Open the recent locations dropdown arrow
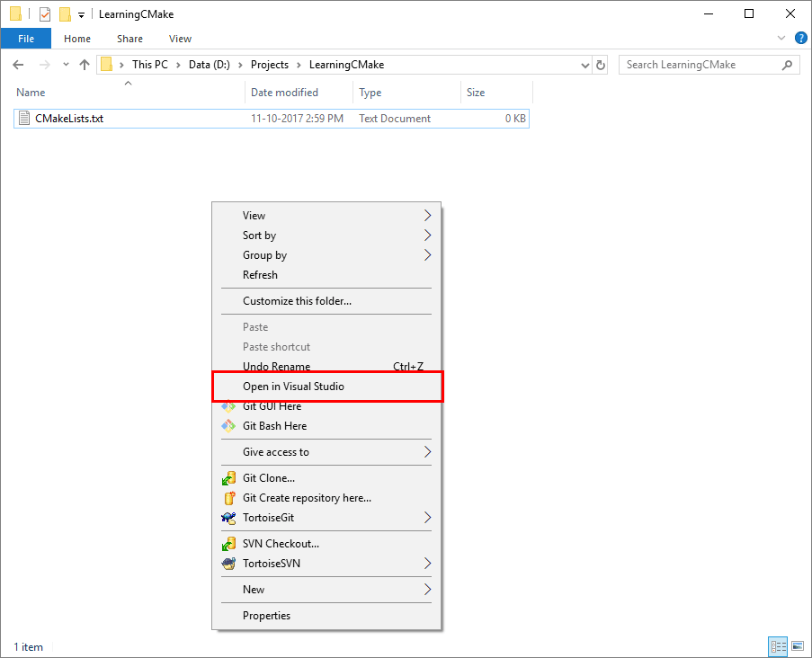The width and height of the screenshot is (812, 658). 66,65
